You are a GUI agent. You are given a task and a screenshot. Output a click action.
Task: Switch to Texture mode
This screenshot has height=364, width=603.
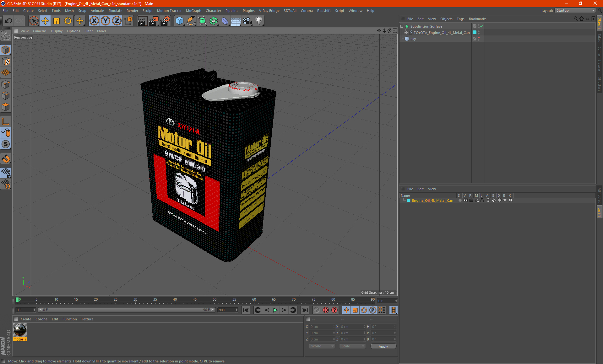point(6,62)
